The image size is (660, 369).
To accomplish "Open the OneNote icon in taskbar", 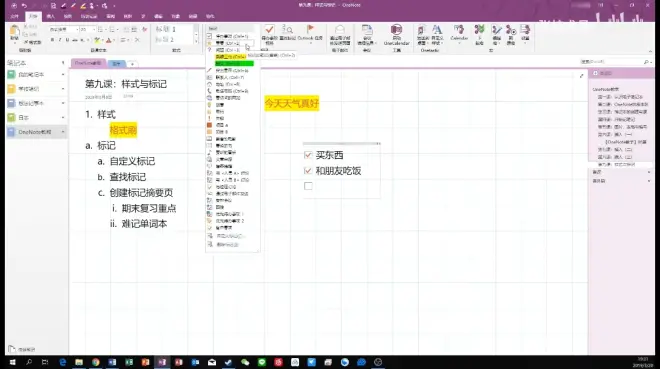I will click(x=162, y=362).
